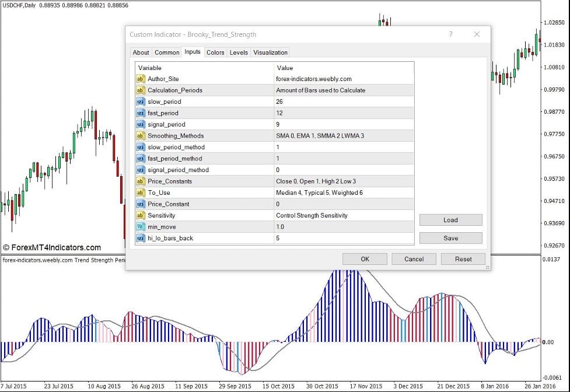
Task: Click the 123 icon beside fast_period
Action: click(x=139, y=113)
